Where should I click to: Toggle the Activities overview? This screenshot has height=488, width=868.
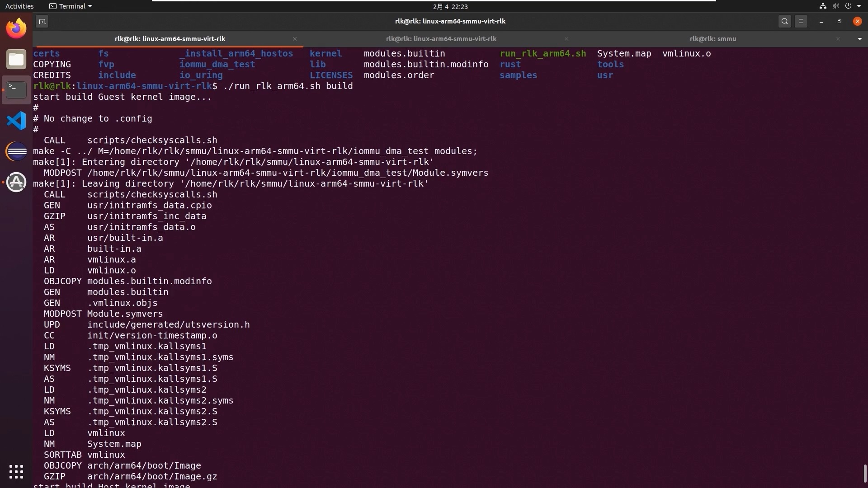(19, 6)
